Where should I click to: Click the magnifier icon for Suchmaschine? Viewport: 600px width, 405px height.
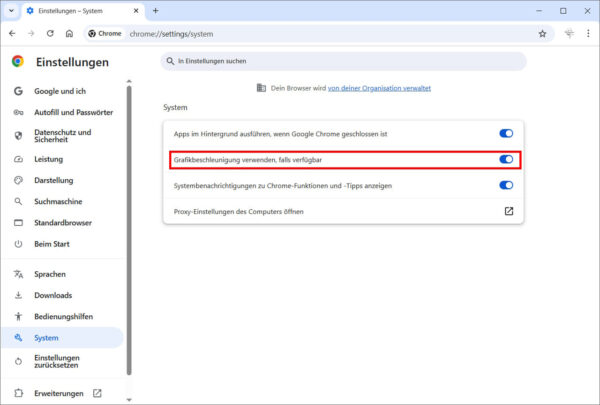point(18,201)
